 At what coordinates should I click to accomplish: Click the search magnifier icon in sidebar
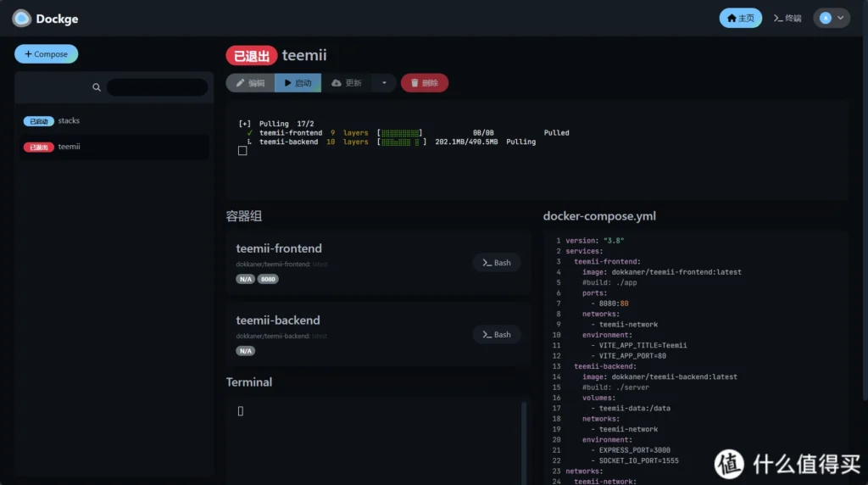click(97, 87)
